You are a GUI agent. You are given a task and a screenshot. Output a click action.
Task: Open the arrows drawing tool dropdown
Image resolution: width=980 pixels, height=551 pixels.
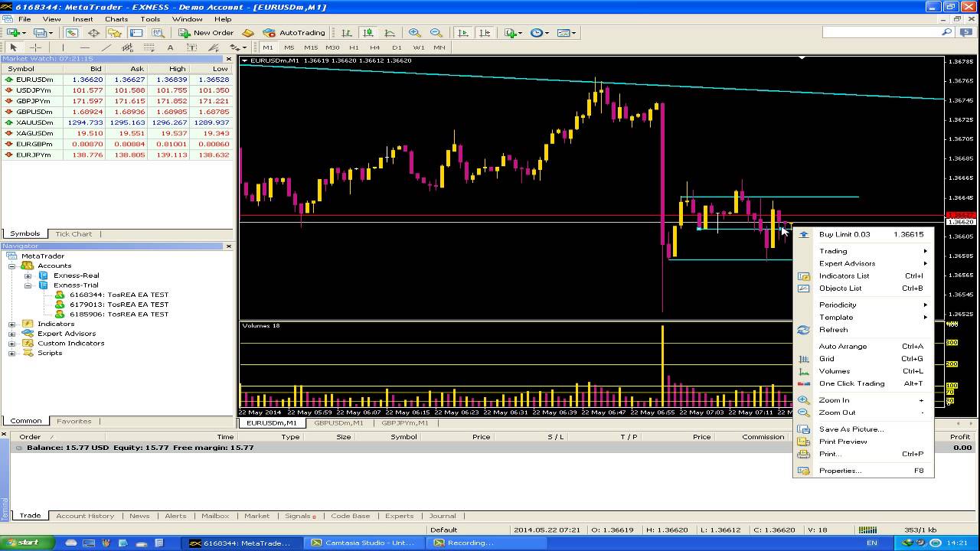pos(238,47)
